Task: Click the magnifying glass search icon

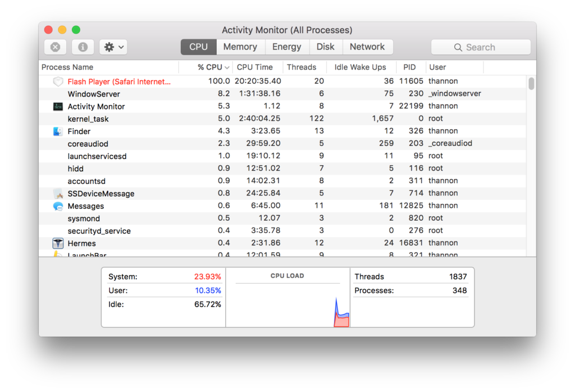Action: [x=458, y=47]
